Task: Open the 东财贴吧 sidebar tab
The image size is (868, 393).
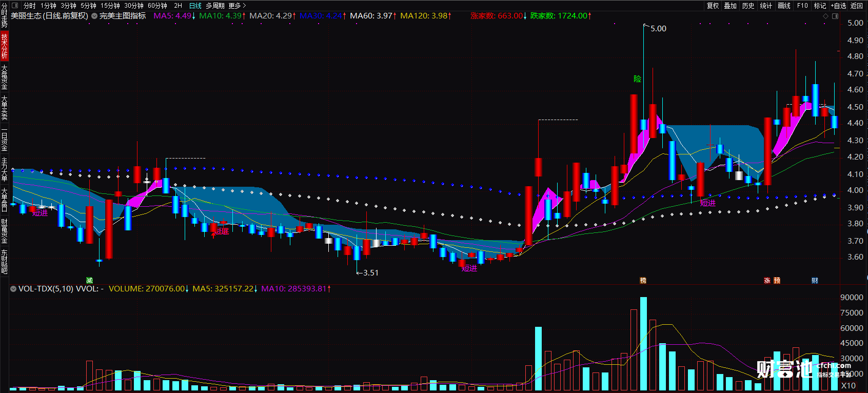Action: [x=4, y=261]
